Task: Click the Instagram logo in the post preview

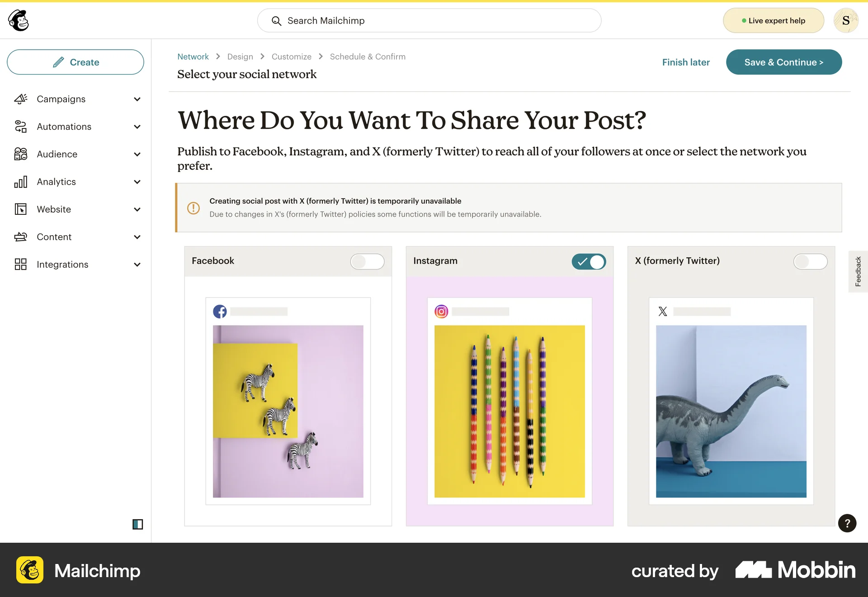Action: (442, 311)
